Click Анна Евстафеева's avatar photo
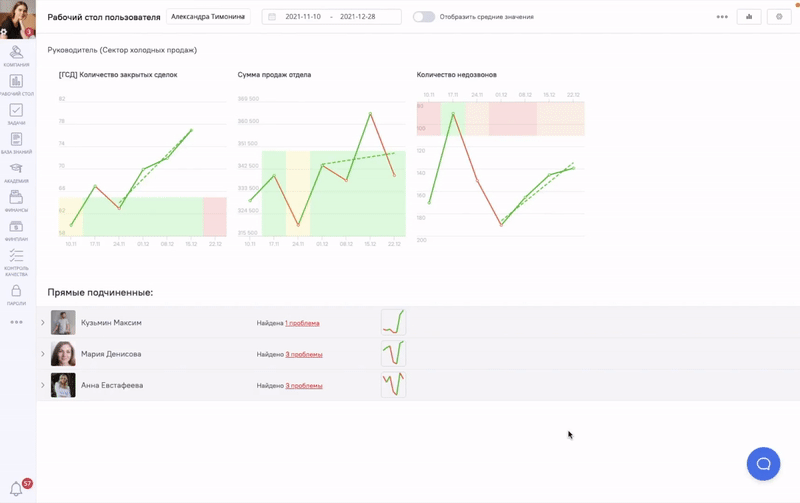This screenshot has height=503, width=800. [x=63, y=385]
